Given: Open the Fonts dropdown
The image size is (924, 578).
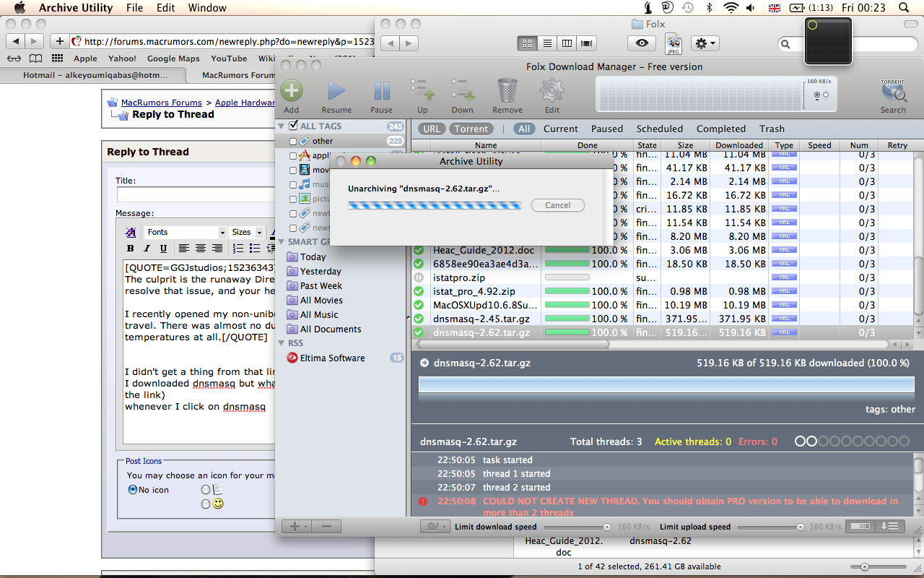Looking at the screenshot, I should [186, 232].
